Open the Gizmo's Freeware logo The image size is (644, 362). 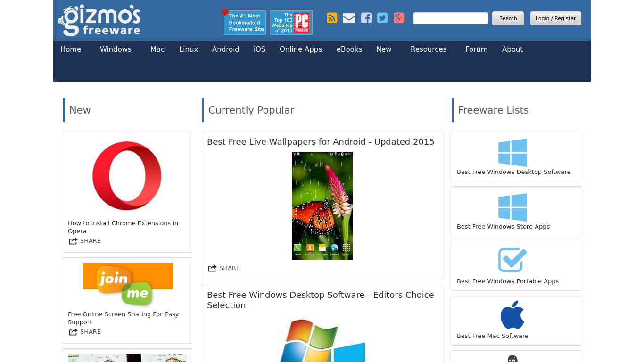coord(99,20)
